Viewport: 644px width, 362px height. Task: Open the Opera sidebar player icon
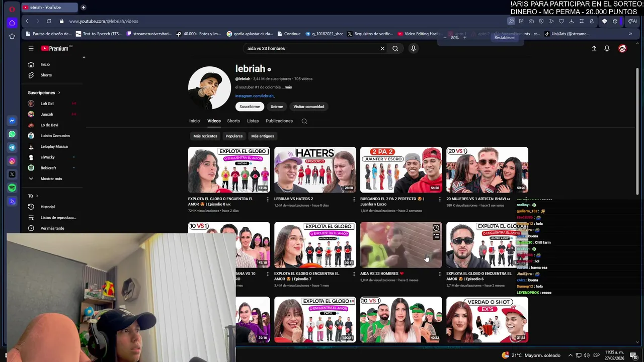(12, 201)
